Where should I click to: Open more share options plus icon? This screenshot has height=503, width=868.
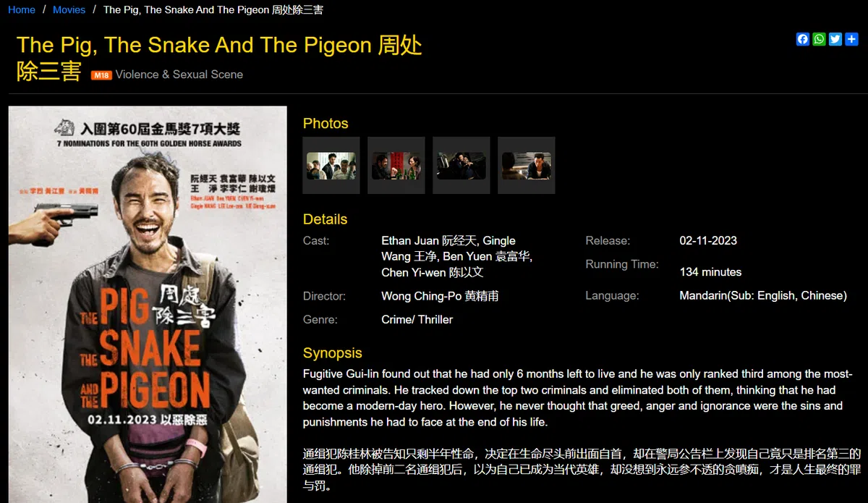click(851, 39)
